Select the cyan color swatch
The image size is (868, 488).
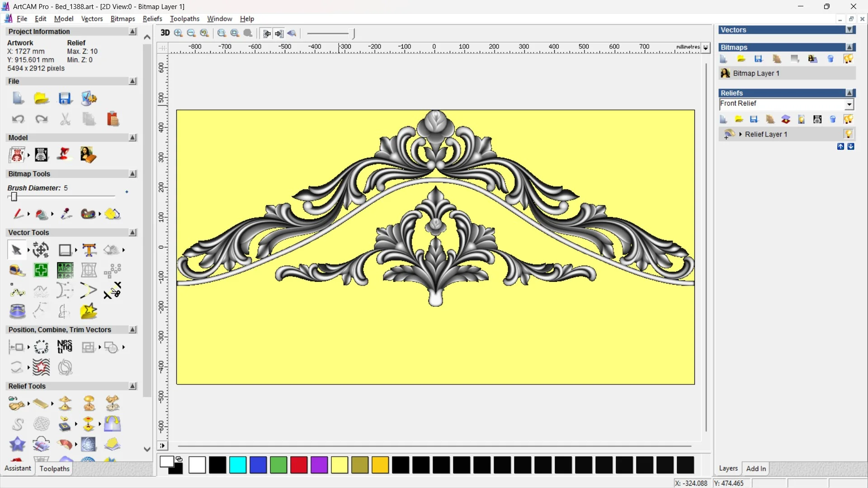238,465
